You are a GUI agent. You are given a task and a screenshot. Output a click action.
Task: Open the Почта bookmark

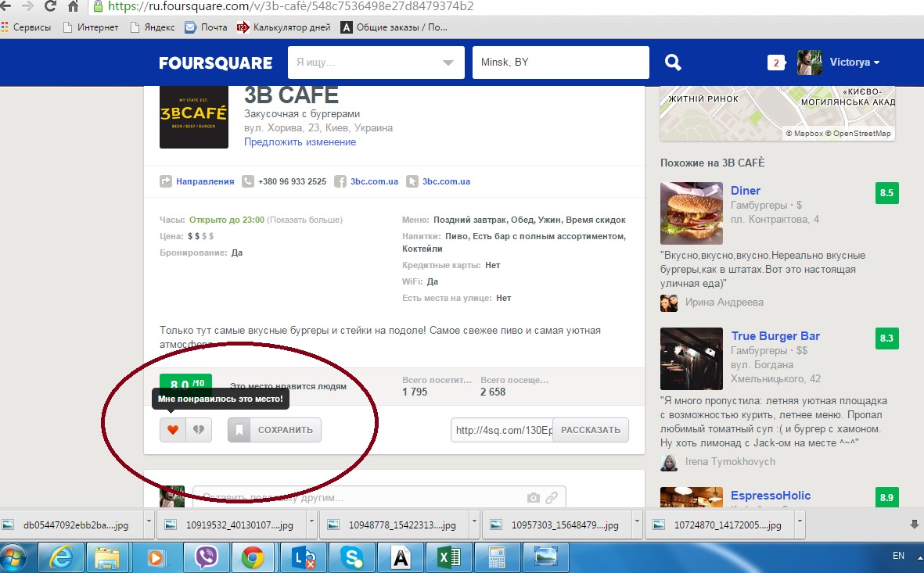207,27
